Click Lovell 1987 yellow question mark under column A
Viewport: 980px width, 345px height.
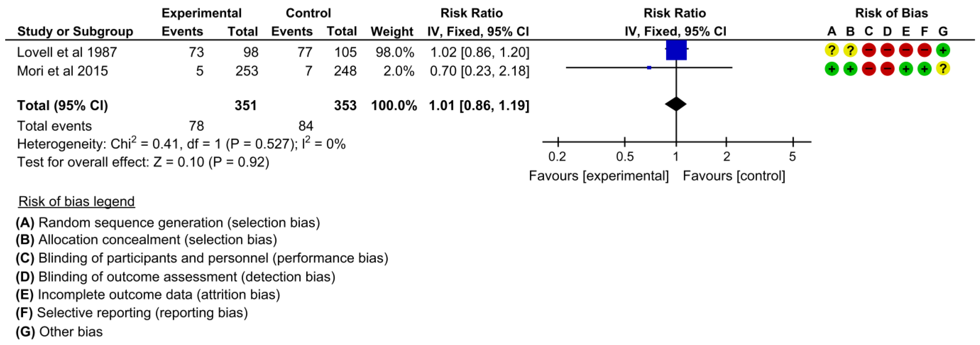tap(832, 50)
